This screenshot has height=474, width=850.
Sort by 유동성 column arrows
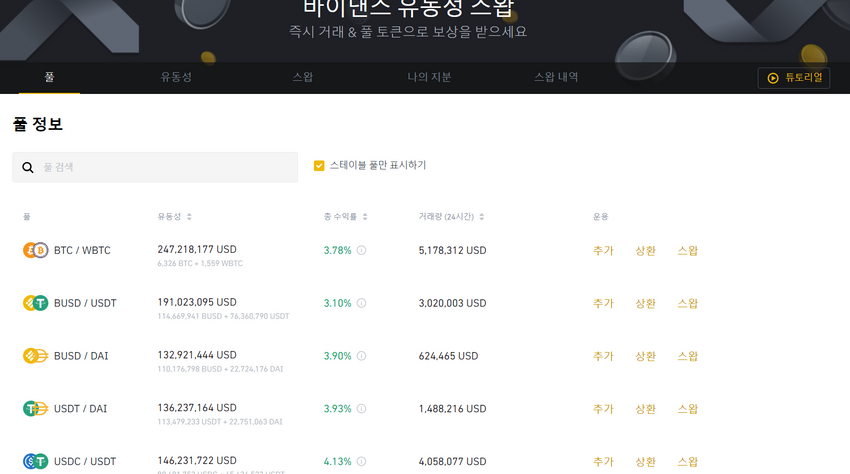click(189, 217)
